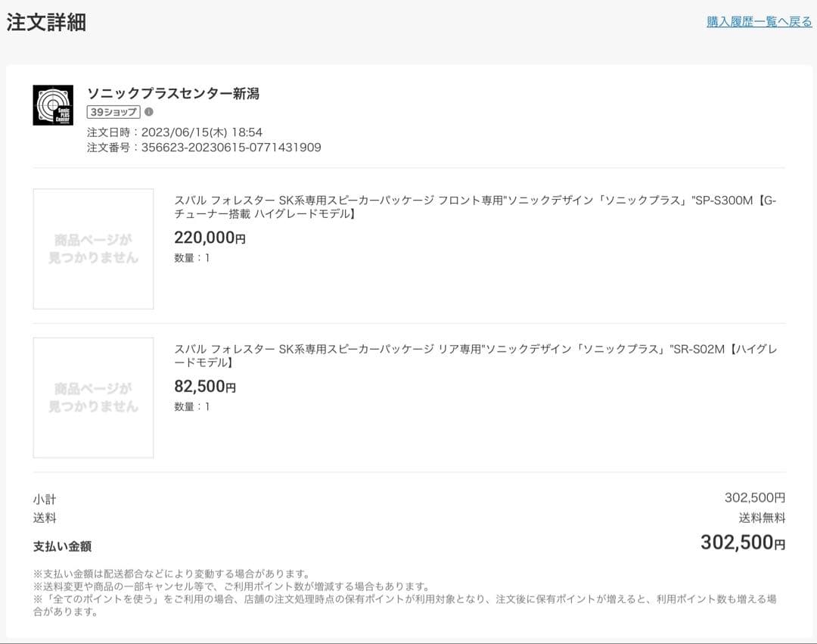Open the SR-S02M rear speaker package title
817x644 pixels.
[475, 356]
